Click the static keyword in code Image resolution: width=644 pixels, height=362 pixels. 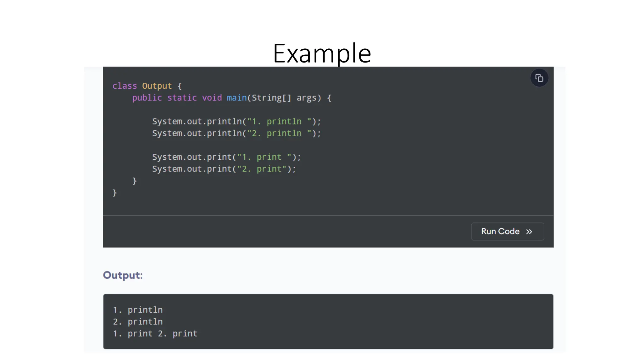click(x=182, y=98)
